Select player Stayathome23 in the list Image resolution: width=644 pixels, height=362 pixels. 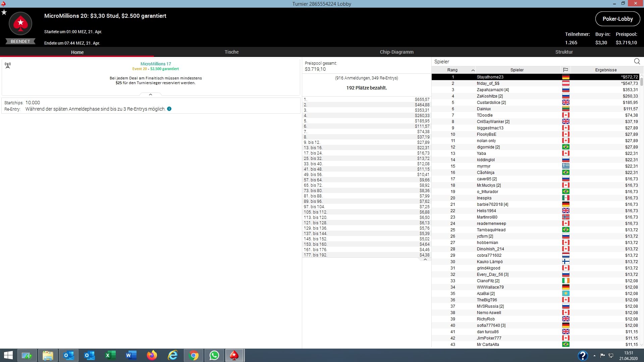coord(490,77)
